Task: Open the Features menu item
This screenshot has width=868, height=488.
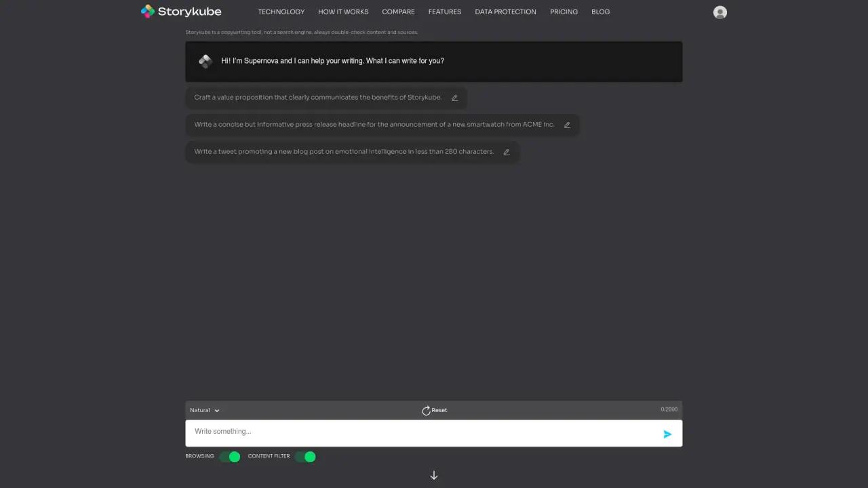Action: pos(445,12)
